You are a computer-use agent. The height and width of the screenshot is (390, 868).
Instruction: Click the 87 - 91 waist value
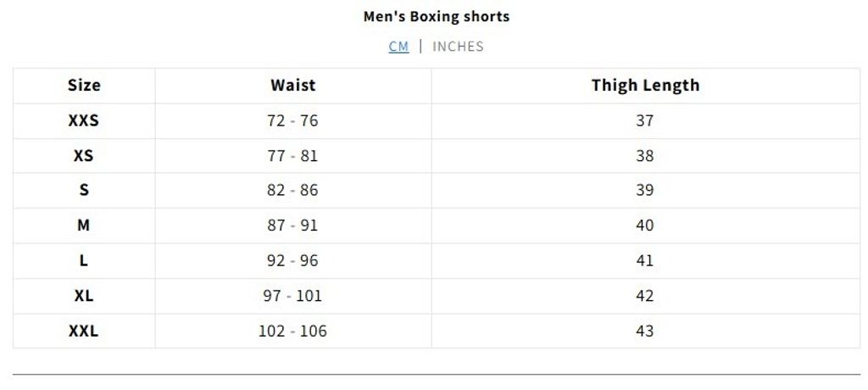point(292,226)
